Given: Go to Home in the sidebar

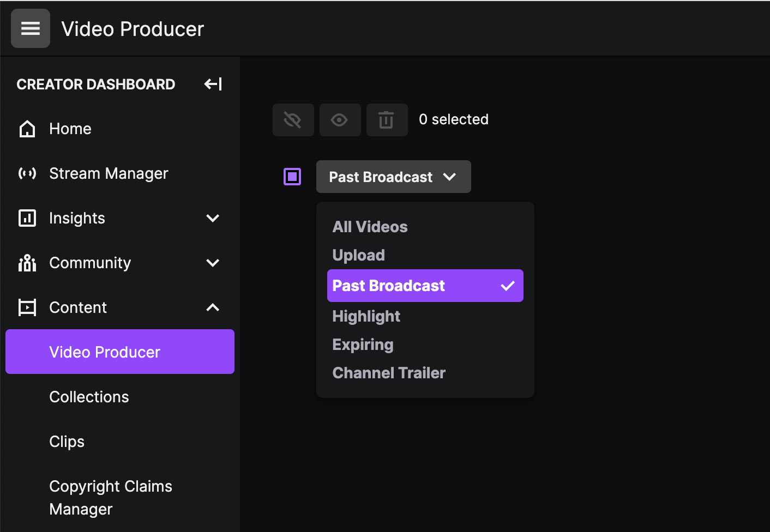Looking at the screenshot, I should (x=70, y=129).
